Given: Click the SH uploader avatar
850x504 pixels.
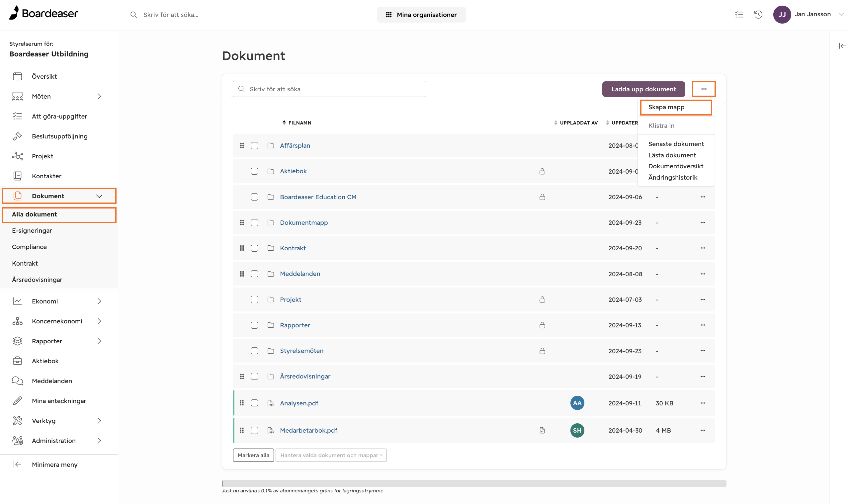Looking at the screenshot, I should pyautogui.click(x=577, y=430).
